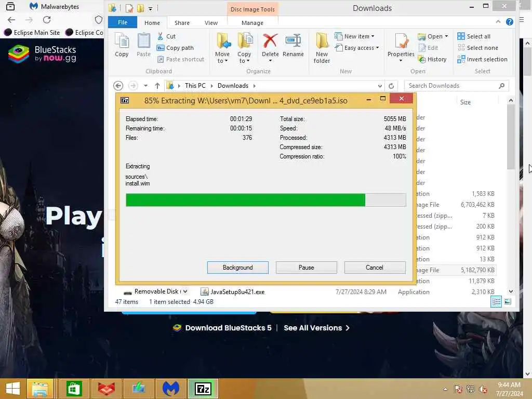532x399 pixels.
Task: Open the recent locations dropdown arrow
Action: [x=145, y=86]
